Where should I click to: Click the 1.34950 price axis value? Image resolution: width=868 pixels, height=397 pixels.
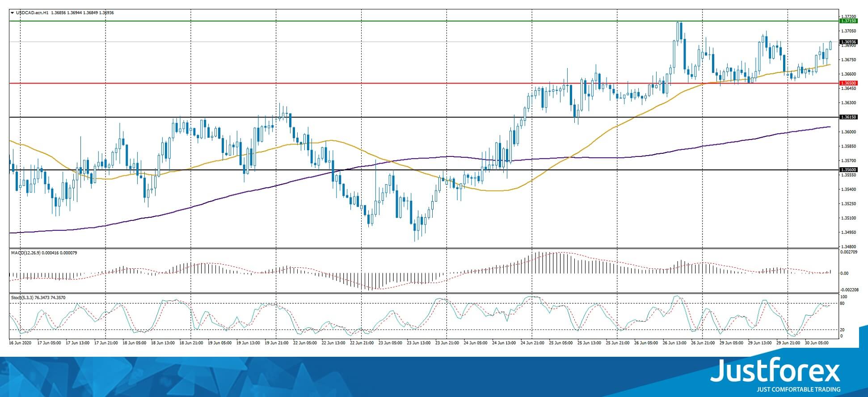[x=849, y=232]
